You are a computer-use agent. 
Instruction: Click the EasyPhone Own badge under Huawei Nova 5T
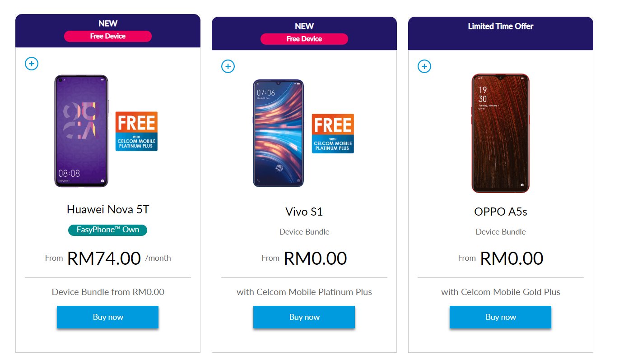click(107, 230)
